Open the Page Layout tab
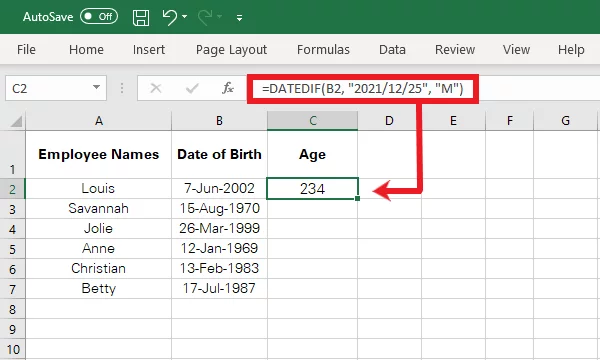600x360 pixels. point(232,50)
